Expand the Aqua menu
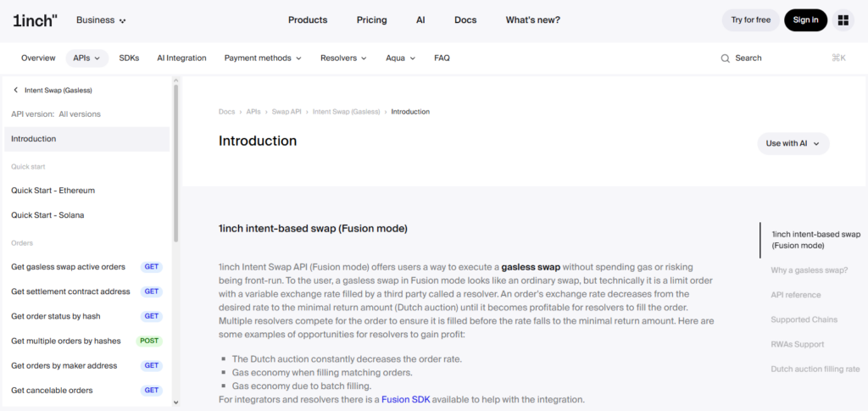 coord(401,58)
